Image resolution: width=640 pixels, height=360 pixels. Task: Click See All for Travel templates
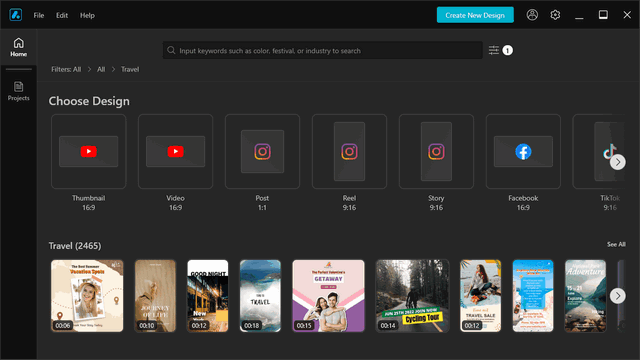(616, 244)
